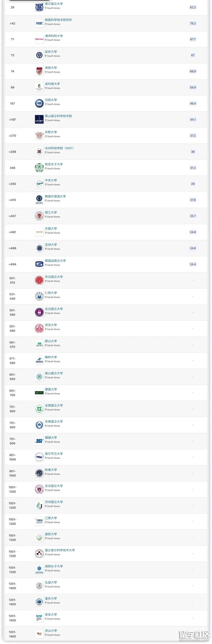Viewport: 212px width, 644px height.
Task: Click the KNU logo of 江原大学
Action: [39, 521]
